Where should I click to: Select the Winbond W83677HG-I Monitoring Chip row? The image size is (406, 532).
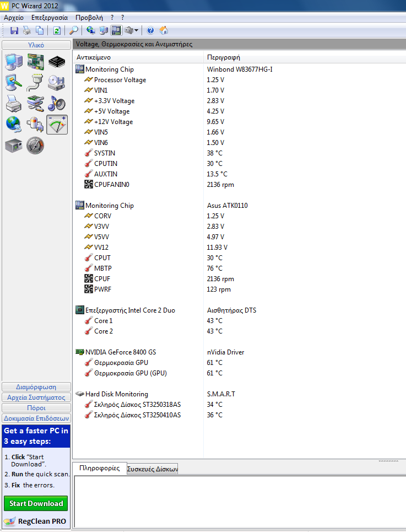(x=239, y=69)
